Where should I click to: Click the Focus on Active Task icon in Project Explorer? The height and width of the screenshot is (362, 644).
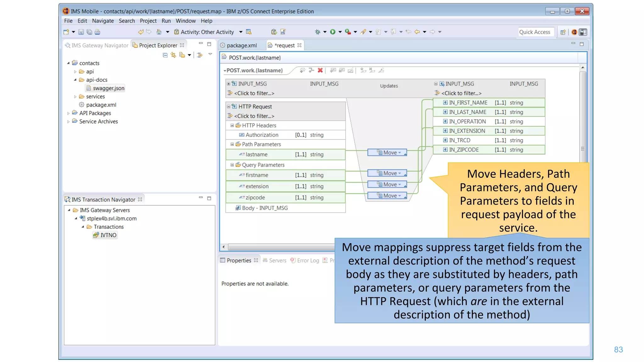(200, 55)
